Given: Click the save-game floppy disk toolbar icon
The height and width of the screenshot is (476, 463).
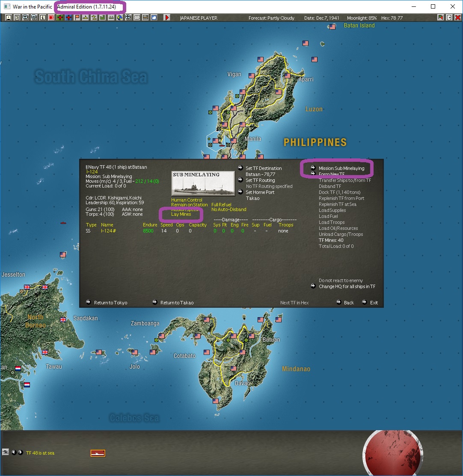Looking at the screenshot, I should tap(9, 18).
